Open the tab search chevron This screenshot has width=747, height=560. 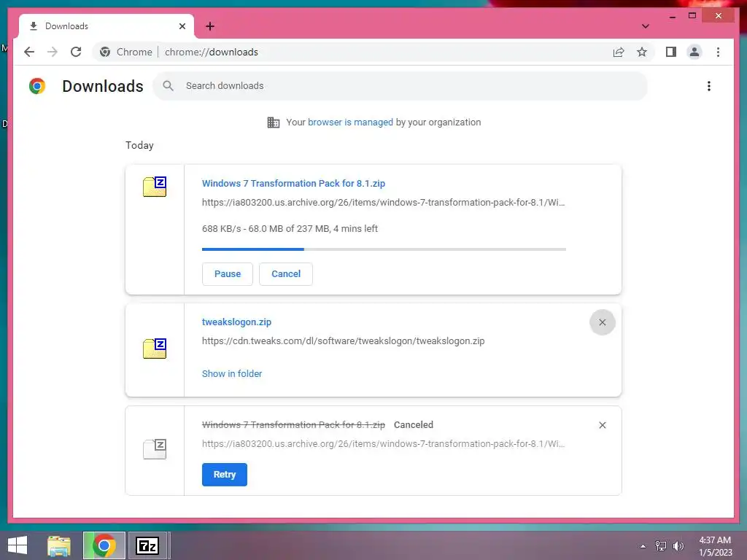[x=645, y=26]
